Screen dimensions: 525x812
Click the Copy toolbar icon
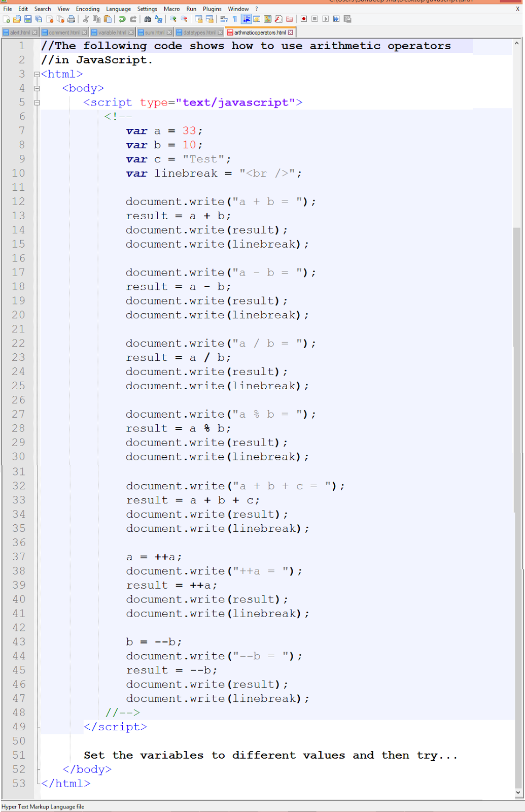click(x=97, y=19)
